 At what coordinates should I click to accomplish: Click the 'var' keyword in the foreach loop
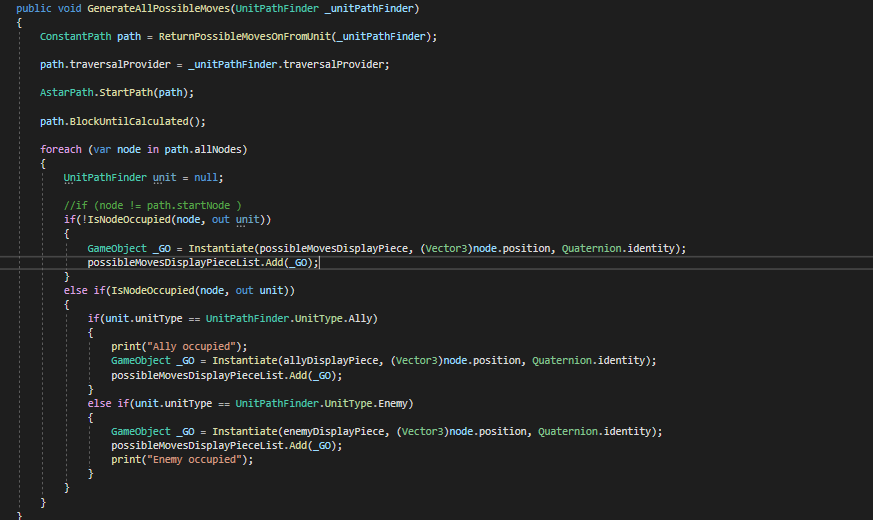[102, 149]
